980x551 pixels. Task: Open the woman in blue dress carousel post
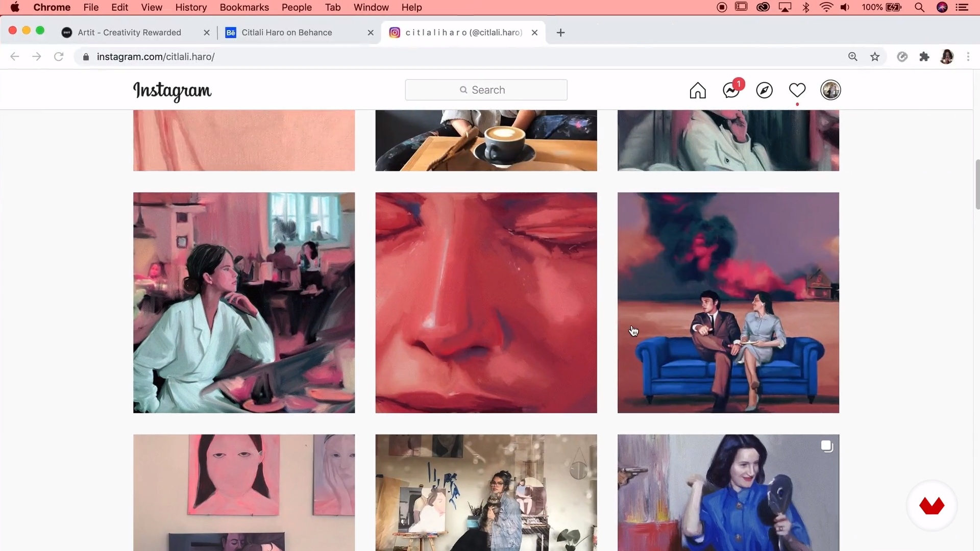728,492
